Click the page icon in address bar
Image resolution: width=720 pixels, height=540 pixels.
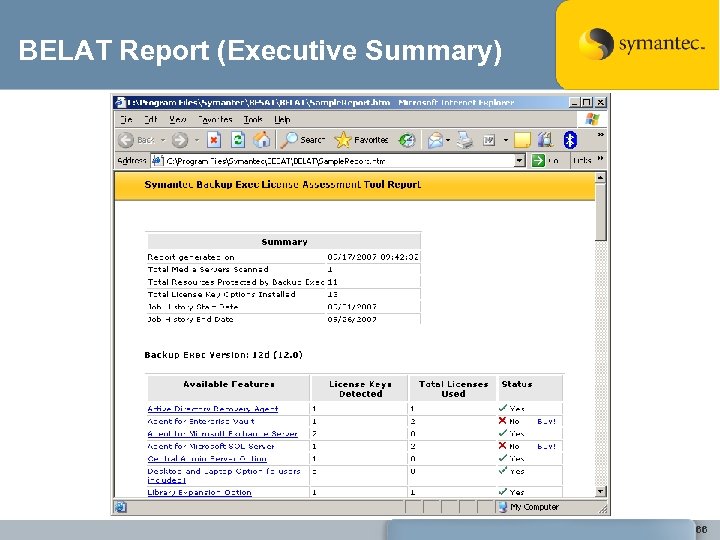(157, 161)
